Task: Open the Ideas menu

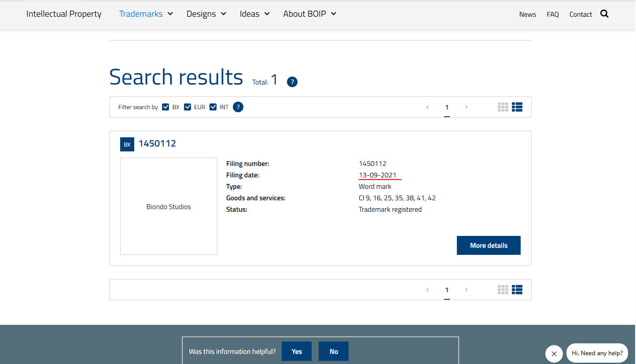Action: [254, 14]
